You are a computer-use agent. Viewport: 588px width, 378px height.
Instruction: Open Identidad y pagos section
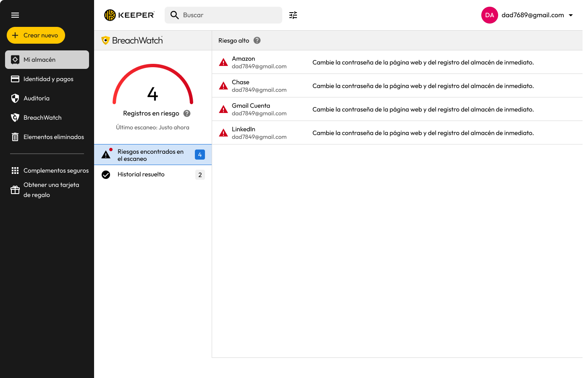[47, 79]
